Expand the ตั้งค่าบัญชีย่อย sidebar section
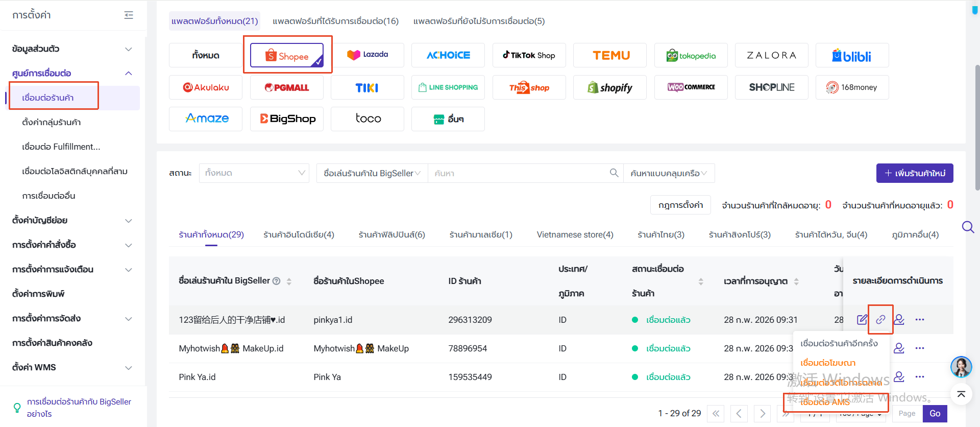The width and height of the screenshot is (980, 427). (129, 221)
